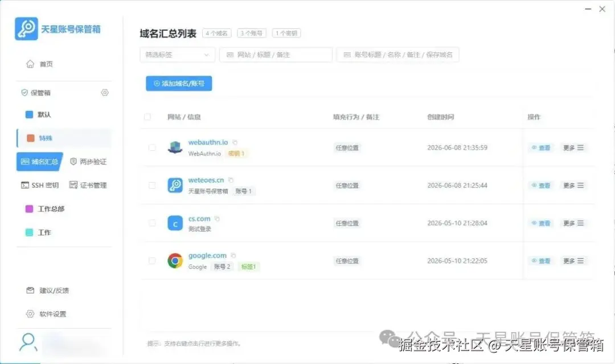Check the google.com row checkbox
Screen dimensions: 615x364
point(152,260)
